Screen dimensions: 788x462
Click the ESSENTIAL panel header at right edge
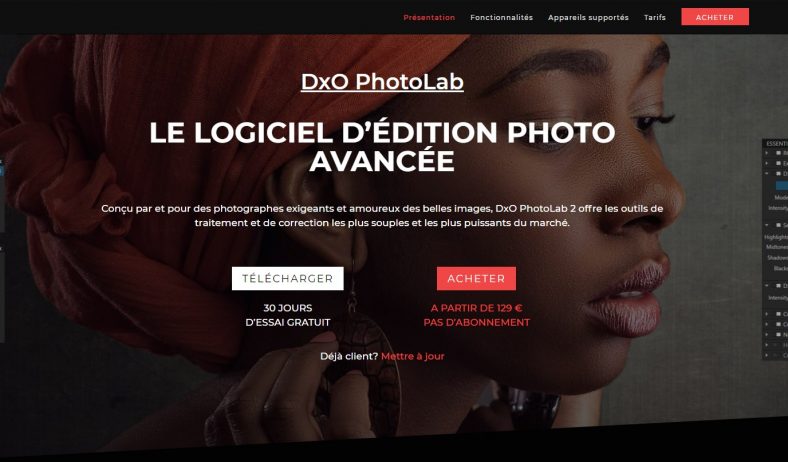click(775, 144)
